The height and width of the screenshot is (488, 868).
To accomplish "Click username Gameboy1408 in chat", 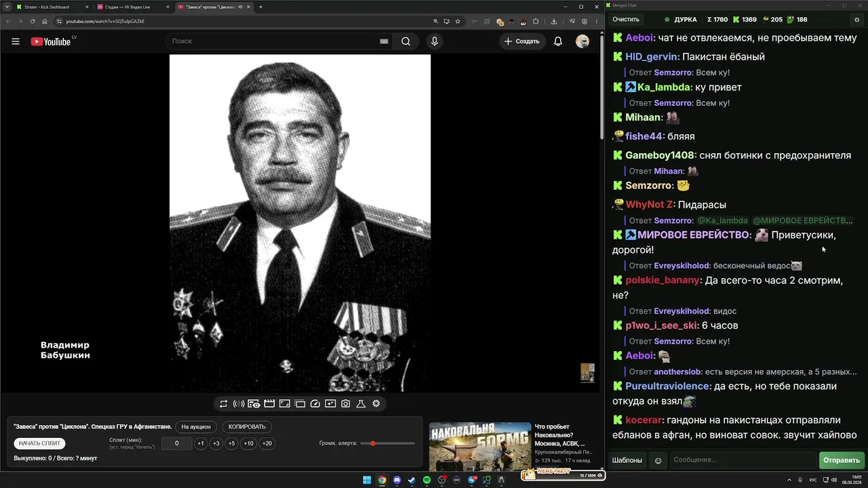I will [660, 155].
